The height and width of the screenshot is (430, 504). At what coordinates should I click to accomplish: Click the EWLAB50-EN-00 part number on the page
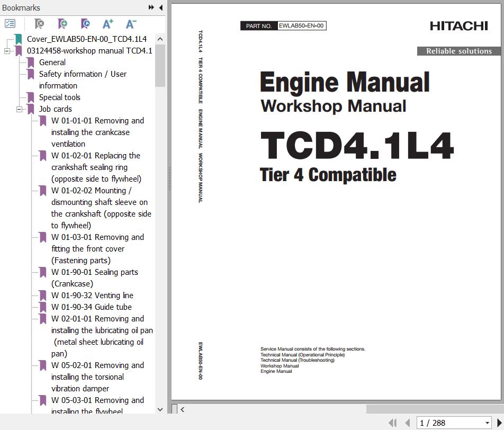pos(301,26)
